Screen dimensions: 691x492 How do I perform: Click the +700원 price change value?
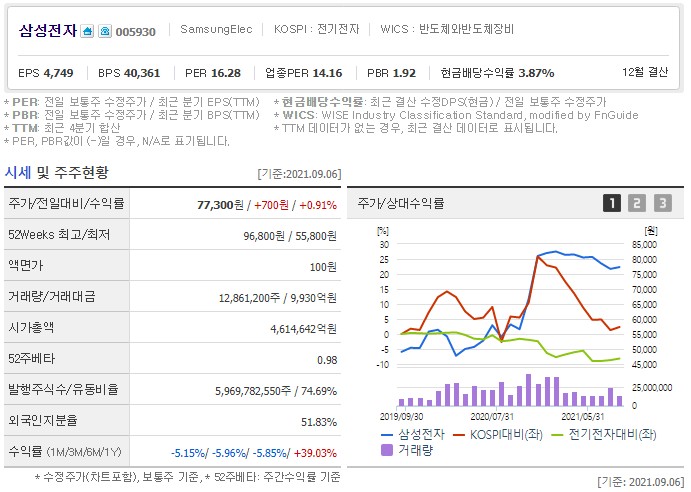(x=271, y=205)
